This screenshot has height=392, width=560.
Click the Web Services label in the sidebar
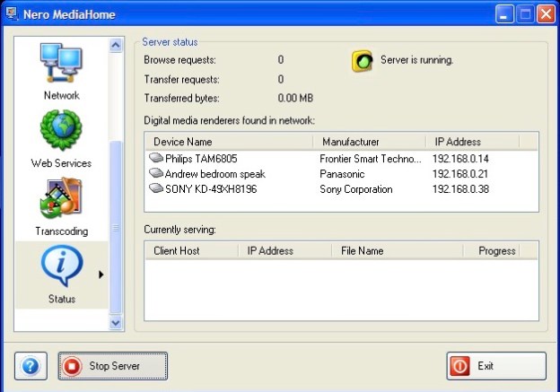61,163
